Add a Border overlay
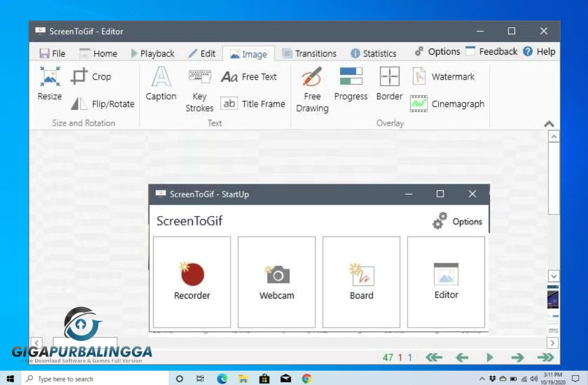This screenshot has height=385, width=588. tap(389, 84)
